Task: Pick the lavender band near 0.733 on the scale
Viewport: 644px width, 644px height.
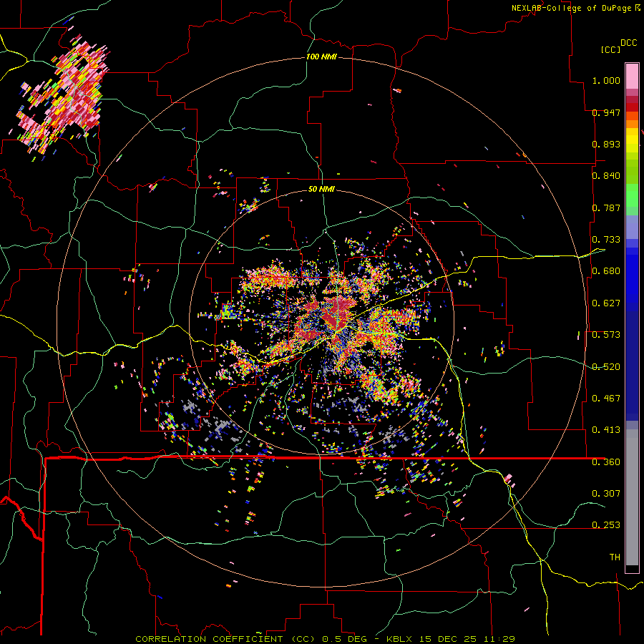Action: tap(632, 227)
